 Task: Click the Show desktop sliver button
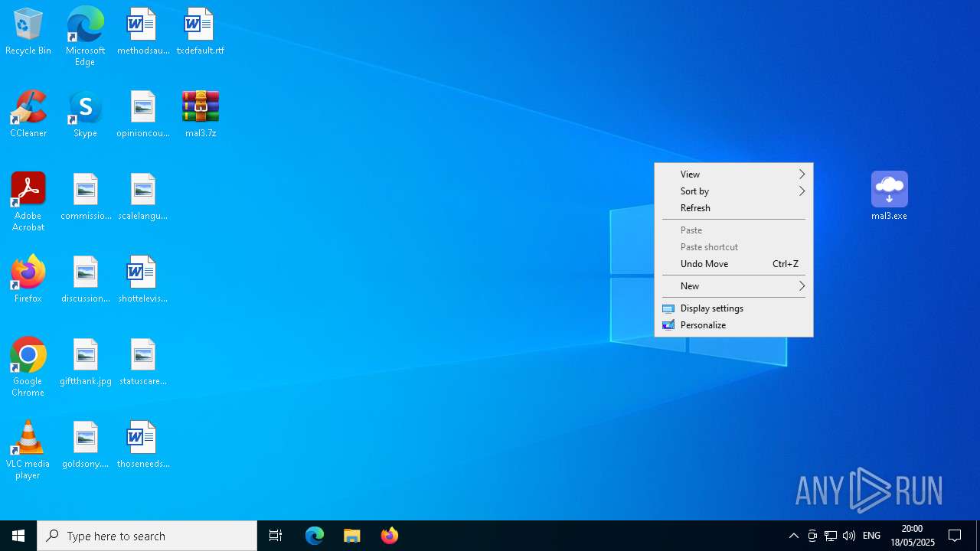tap(978, 536)
